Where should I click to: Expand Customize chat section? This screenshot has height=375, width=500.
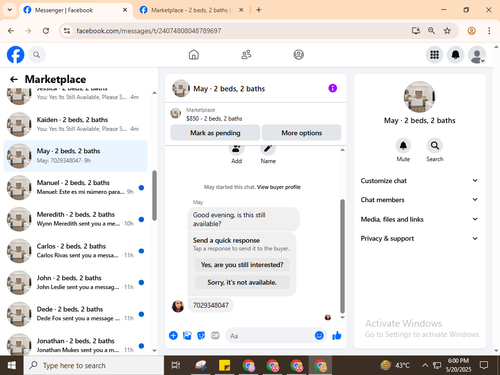pyautogui.click(x=419, y=181)
